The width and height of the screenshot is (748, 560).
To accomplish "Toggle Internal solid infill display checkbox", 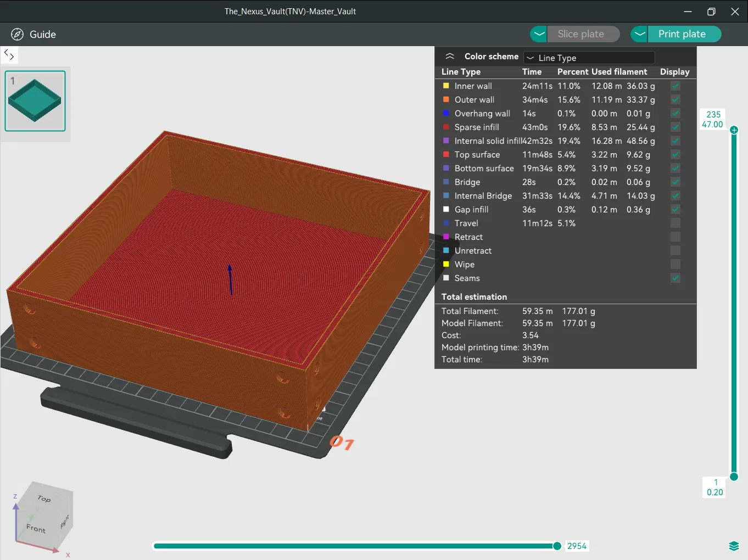I will pyautogui.click(x=676, y=141).
